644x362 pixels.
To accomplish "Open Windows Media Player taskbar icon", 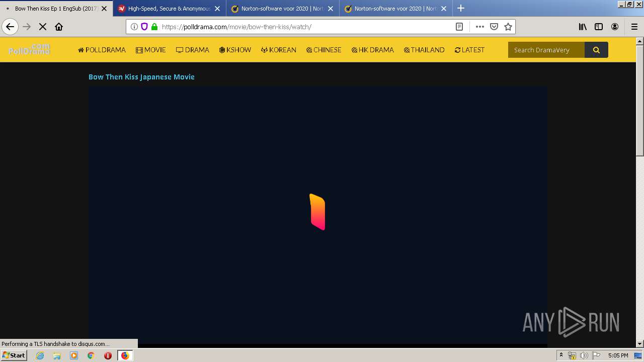I will point(74,355).
